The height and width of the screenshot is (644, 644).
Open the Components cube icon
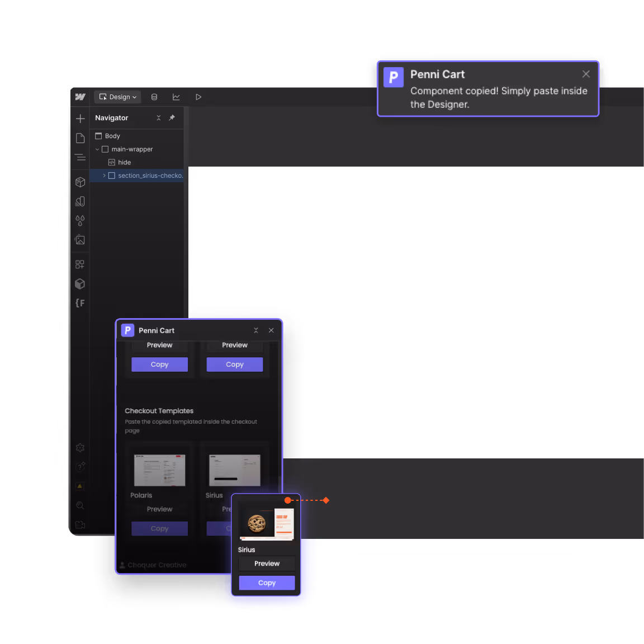click(80, 182)
